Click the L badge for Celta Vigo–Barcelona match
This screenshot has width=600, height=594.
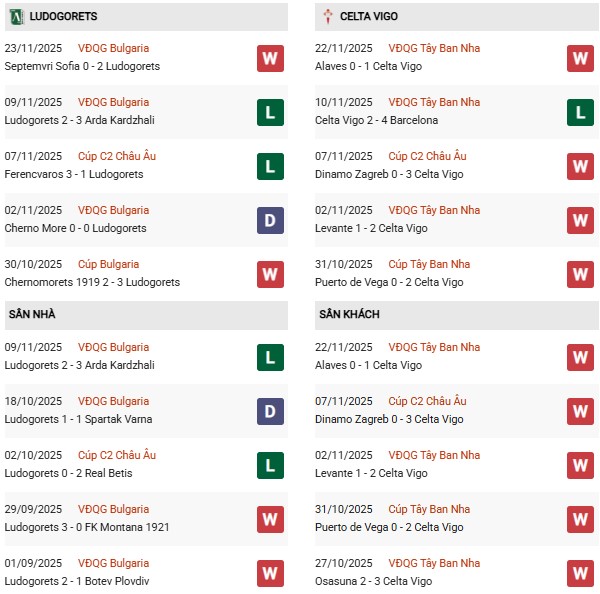580,112
